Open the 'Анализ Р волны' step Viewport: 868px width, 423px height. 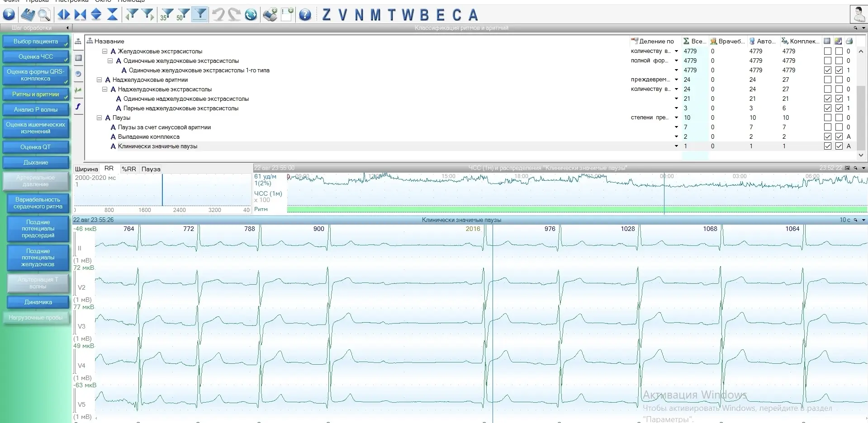pos(36,109)
